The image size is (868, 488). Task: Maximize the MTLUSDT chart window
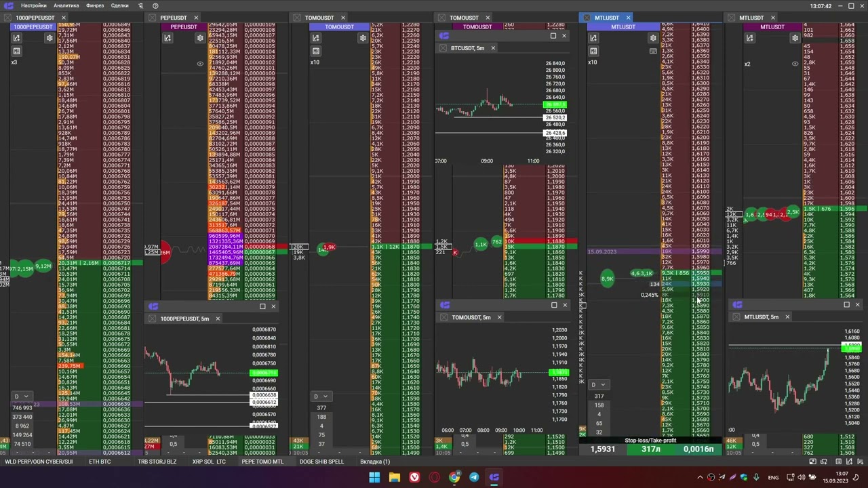846,305
